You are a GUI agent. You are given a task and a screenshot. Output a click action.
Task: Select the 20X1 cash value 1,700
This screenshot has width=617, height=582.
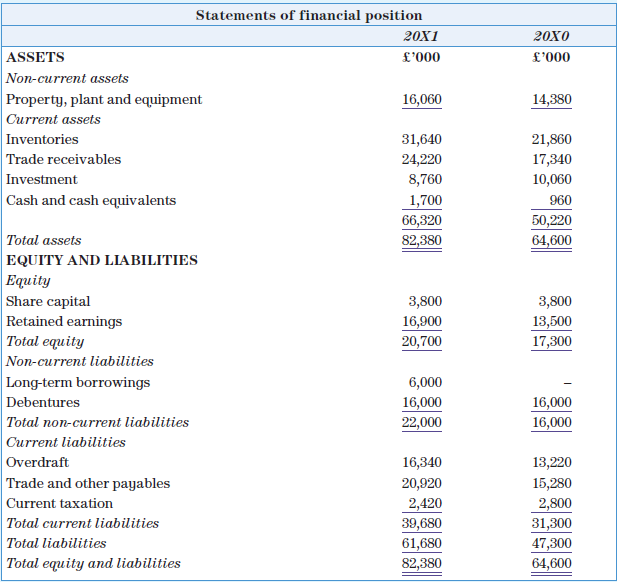point(425,200)
